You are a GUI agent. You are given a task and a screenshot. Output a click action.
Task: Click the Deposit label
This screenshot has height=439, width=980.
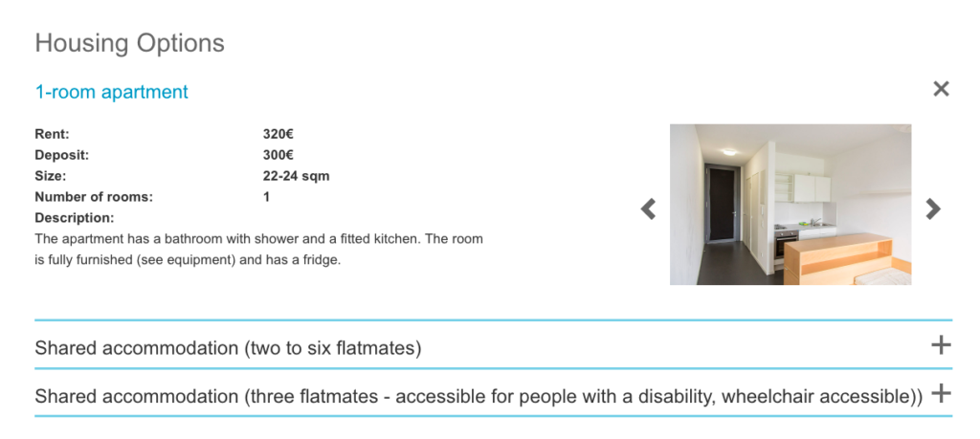click(x=61, y=155)
